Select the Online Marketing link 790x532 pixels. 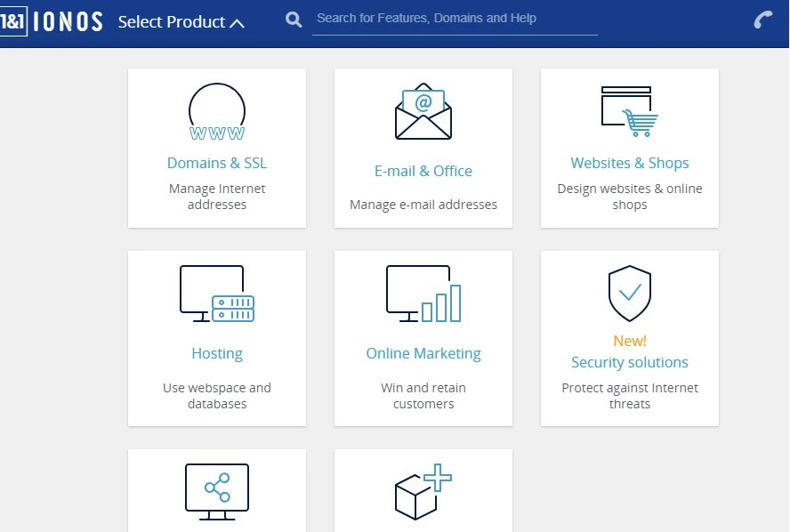tap(423, 353)
